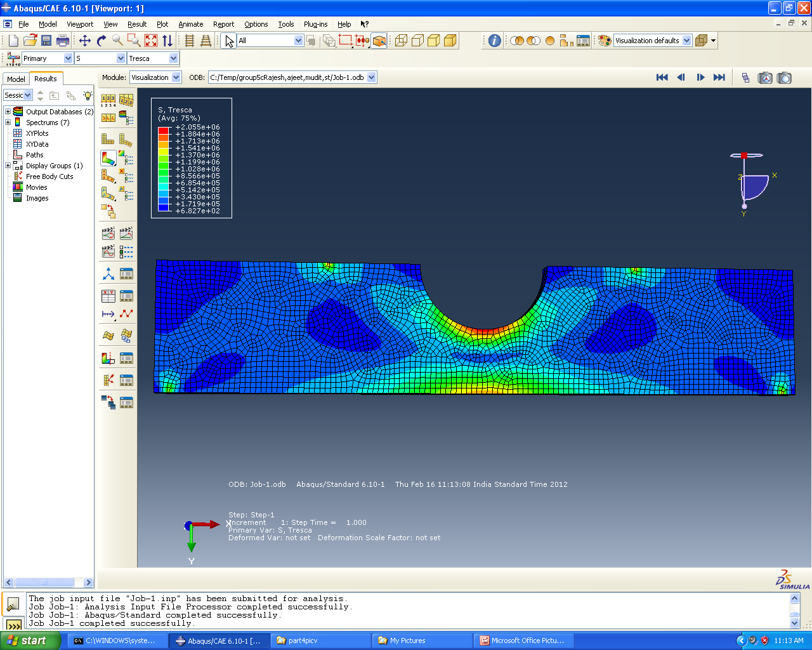Toggle perspective ladder view icon
Image resolution: width=812 pixels, height=650 pixels.
click(206, 41)
